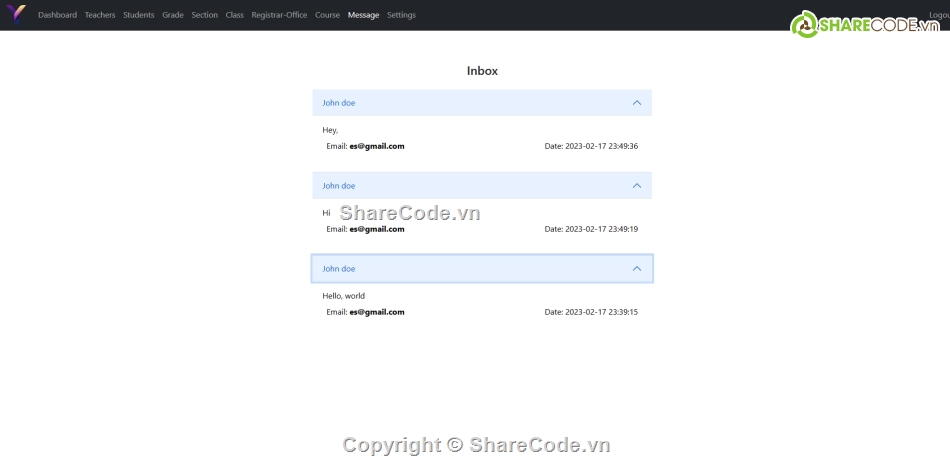The width and height of the screenshot is (950, 468).
Task: Open the Settings page
Action: coord(401,15)
